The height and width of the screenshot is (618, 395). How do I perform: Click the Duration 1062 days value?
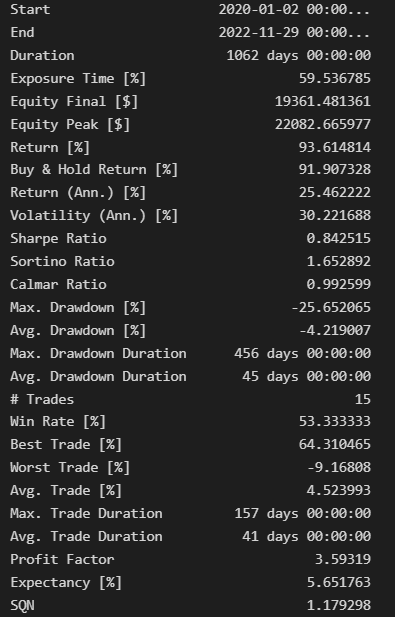coord(298,55)
